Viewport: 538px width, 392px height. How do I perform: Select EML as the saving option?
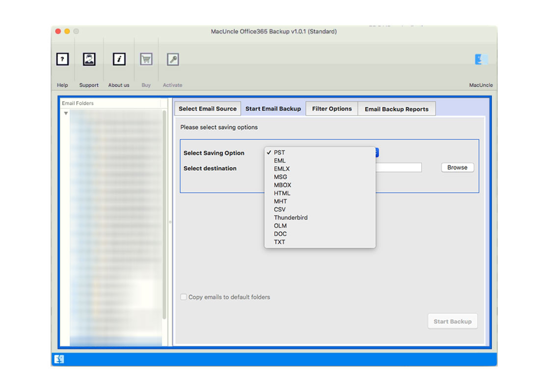click(x=280, y=160)
